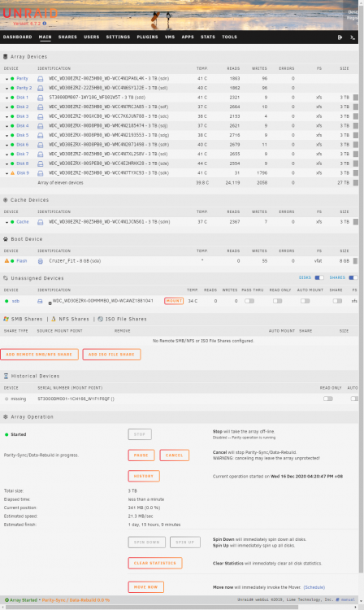364x610 pixels.
Task: Expand the Disk 1 row arrow
Action: 6,98
